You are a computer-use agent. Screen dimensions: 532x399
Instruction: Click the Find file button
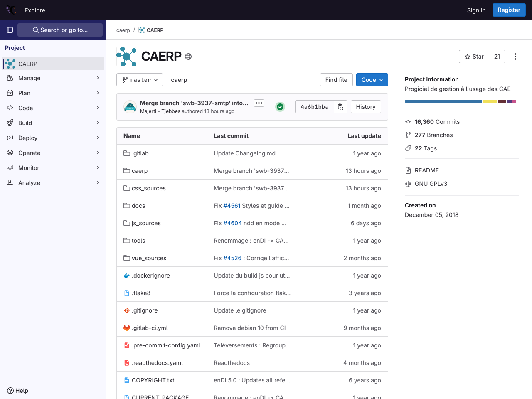pyautogui.click(x=336, y=80)
